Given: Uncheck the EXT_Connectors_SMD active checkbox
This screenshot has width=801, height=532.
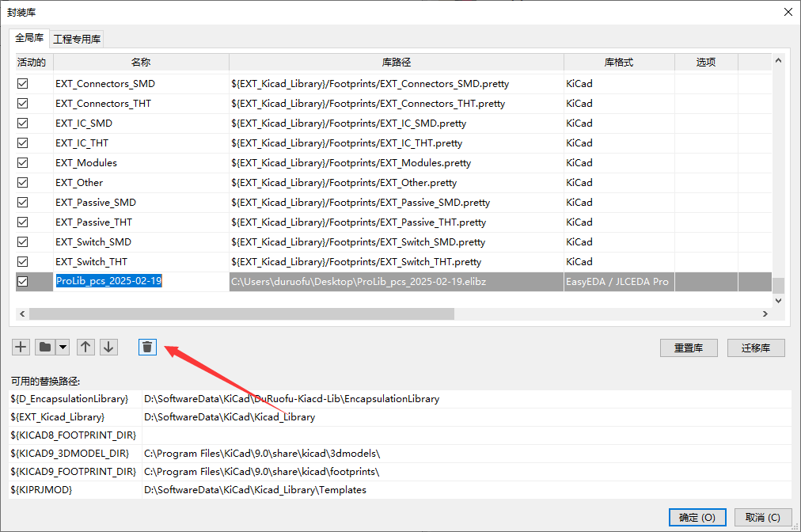Looking at the screenshot, I should click(23, 83).
